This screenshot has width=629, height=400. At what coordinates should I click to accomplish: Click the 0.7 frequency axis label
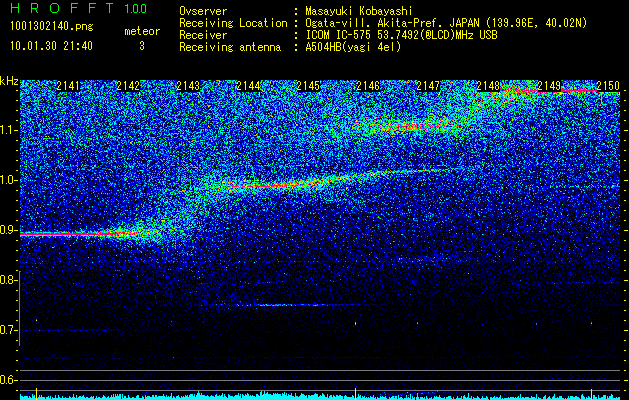(8, 330)
